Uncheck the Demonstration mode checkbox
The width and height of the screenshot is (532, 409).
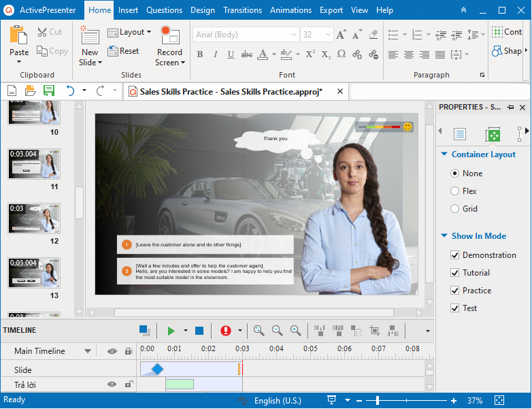[455, 255]
